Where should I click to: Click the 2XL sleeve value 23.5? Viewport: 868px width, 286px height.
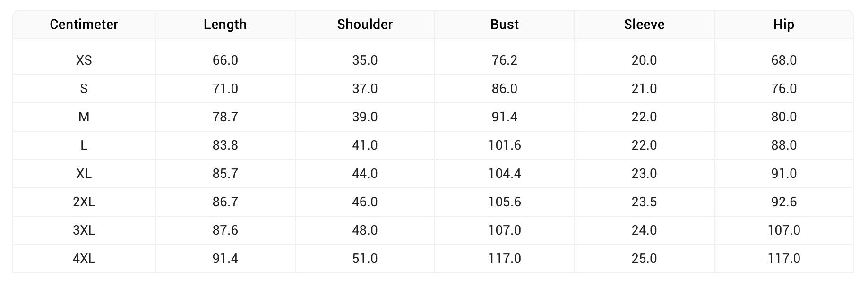pos(644,202)
